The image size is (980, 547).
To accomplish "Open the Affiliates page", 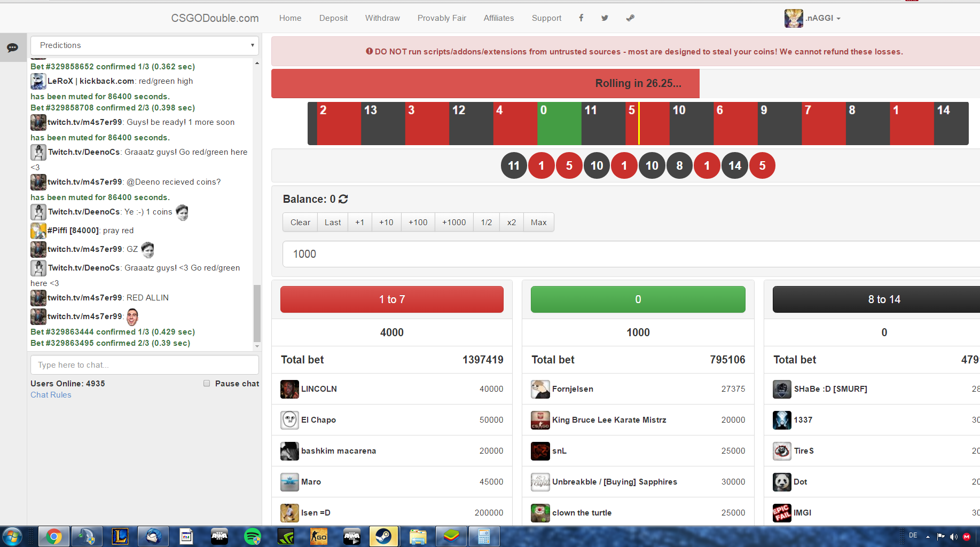I will click(x=499, y=18).
